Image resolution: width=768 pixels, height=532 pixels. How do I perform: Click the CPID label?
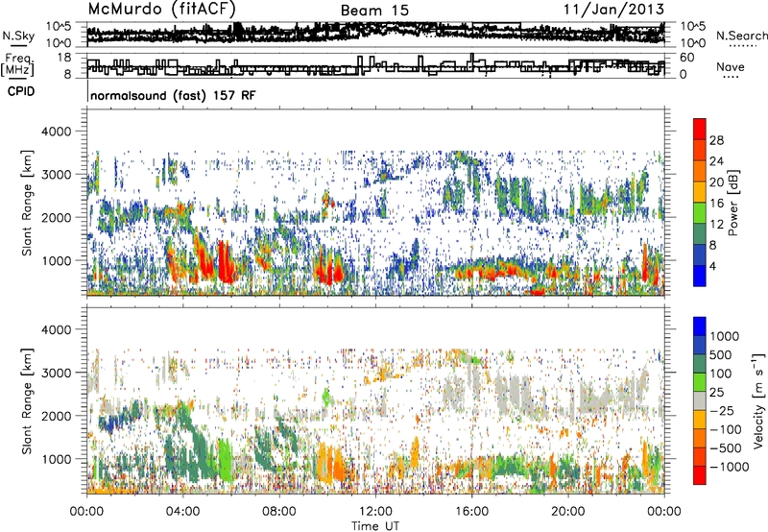[21, 91]
